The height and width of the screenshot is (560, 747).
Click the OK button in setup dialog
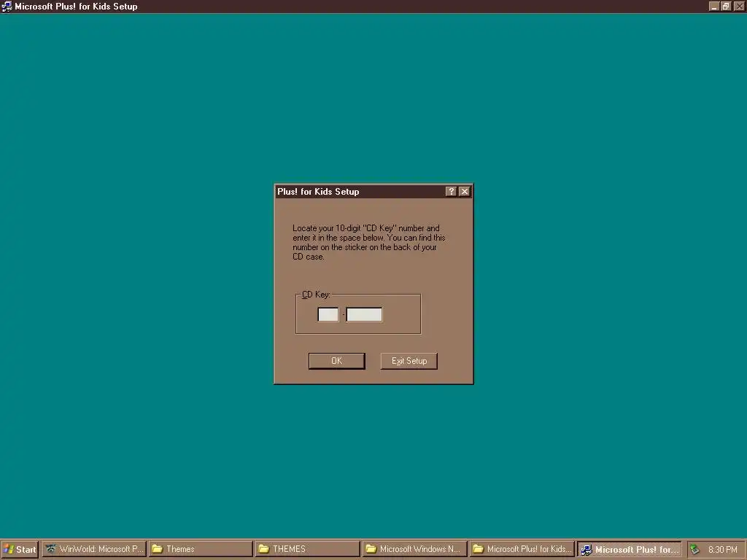[337, 361]
